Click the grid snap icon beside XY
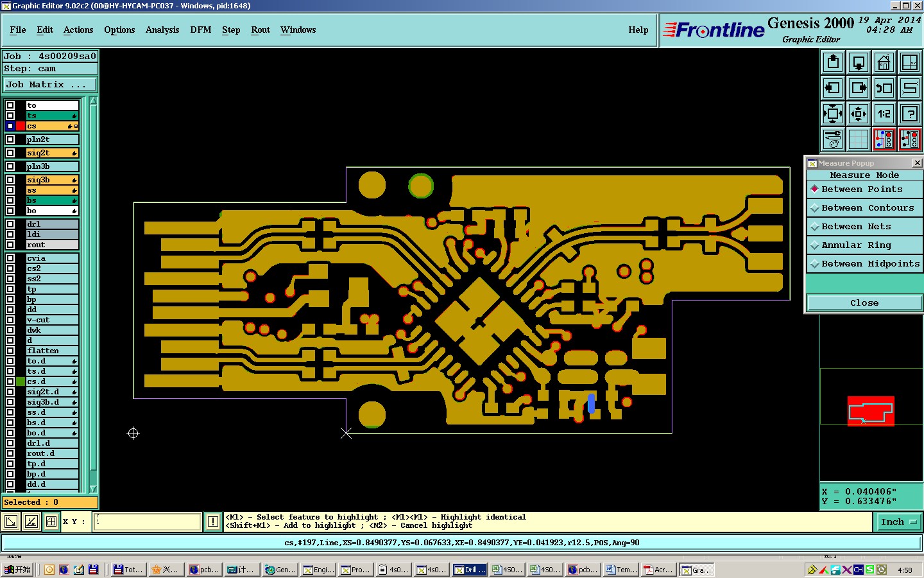 [51, 521]
